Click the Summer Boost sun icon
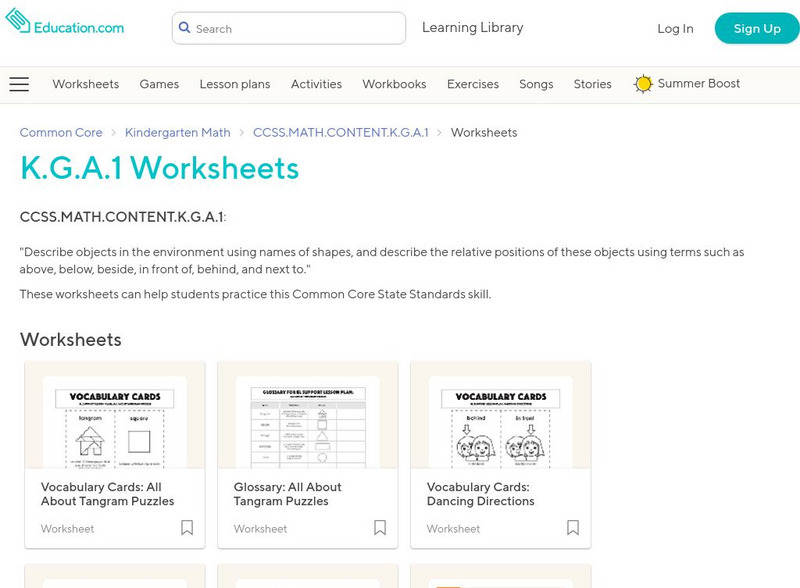Screen dimensions: 800x588 [x=643, y=84]
